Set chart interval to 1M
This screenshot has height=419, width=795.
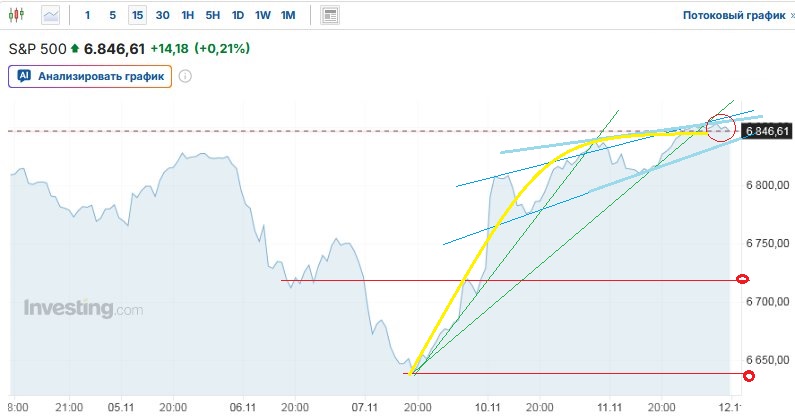click(288, 16)
